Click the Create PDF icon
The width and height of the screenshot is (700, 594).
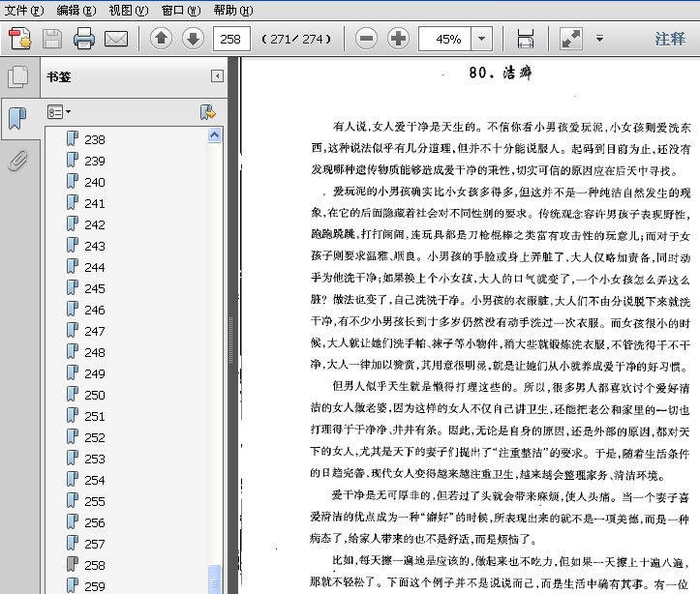(x=20, y=39)
